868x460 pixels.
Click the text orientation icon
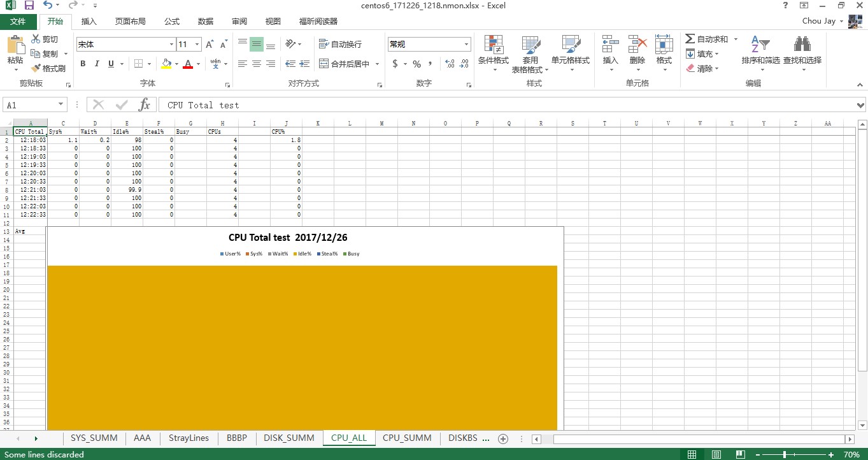tap(290, 44)
